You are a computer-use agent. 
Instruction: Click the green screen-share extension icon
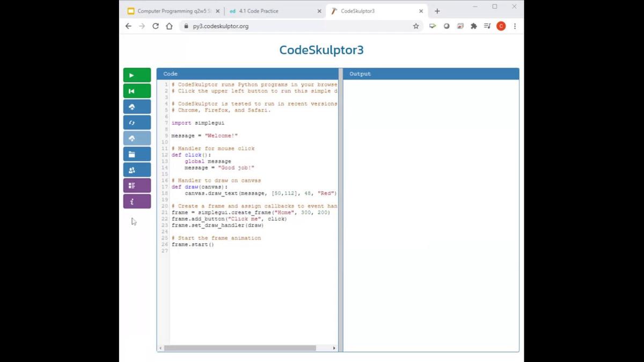[433, 26]
